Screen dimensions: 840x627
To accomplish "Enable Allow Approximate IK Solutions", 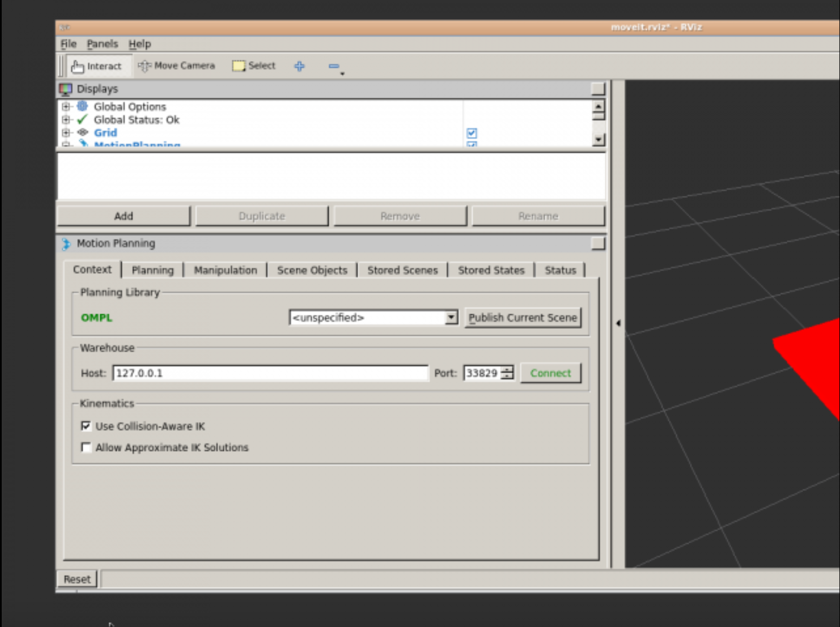I will coord(86,447).
